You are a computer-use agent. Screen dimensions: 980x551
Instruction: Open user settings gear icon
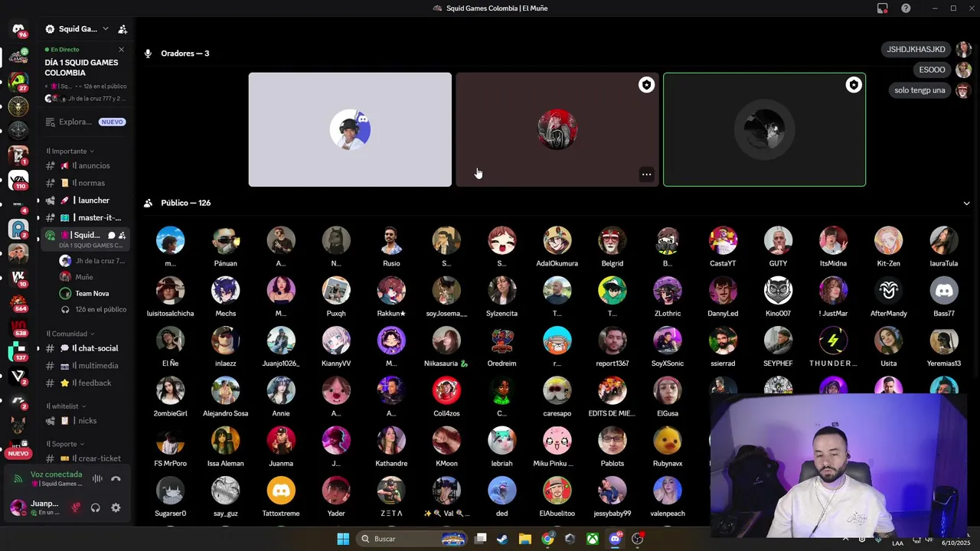pos(116,507)
